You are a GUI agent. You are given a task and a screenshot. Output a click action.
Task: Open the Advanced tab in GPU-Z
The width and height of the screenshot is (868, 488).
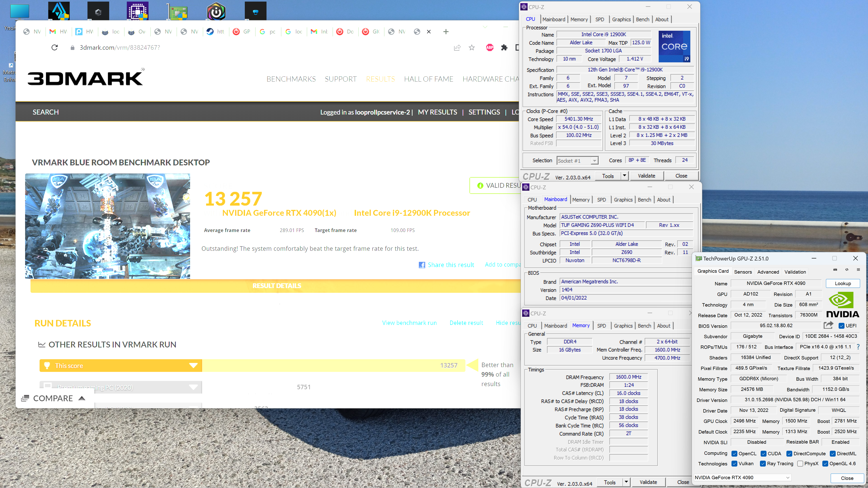[768, 272]
